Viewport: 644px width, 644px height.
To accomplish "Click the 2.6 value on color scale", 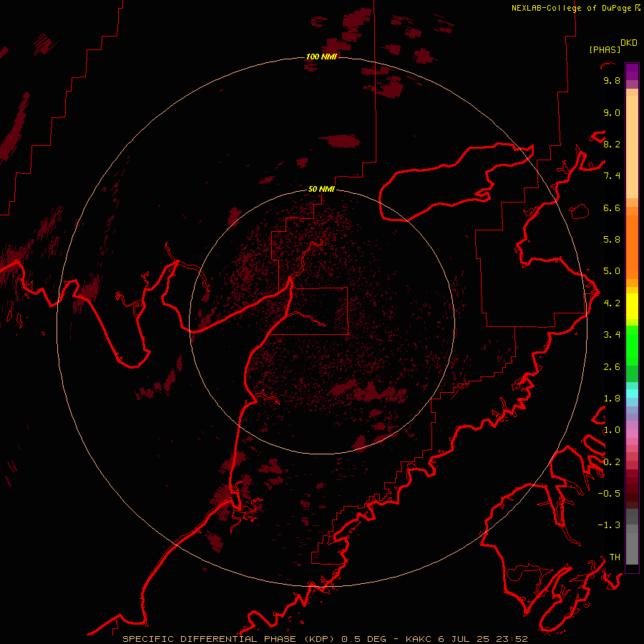I will [612, 367].
